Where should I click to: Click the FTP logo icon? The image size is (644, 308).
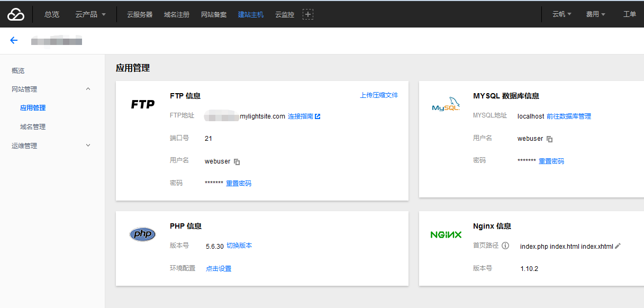(x=143, y=104)
